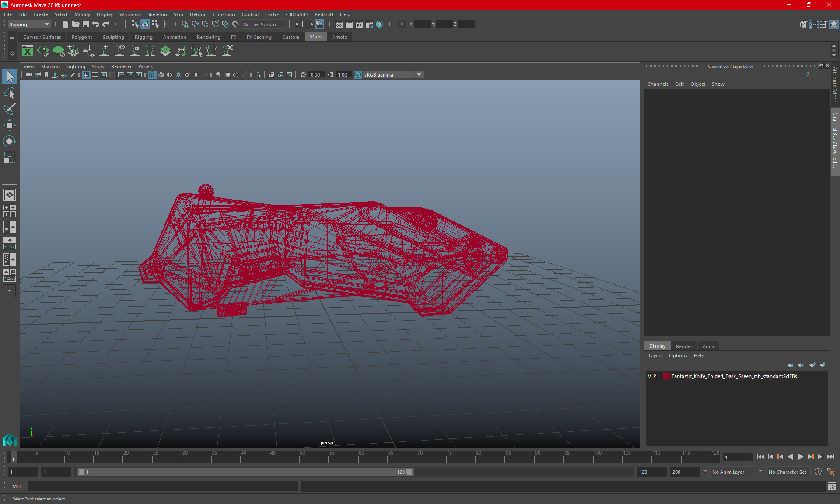840x504 pixels.
Task: Click the New Scene icon
Action: point(65,24)
